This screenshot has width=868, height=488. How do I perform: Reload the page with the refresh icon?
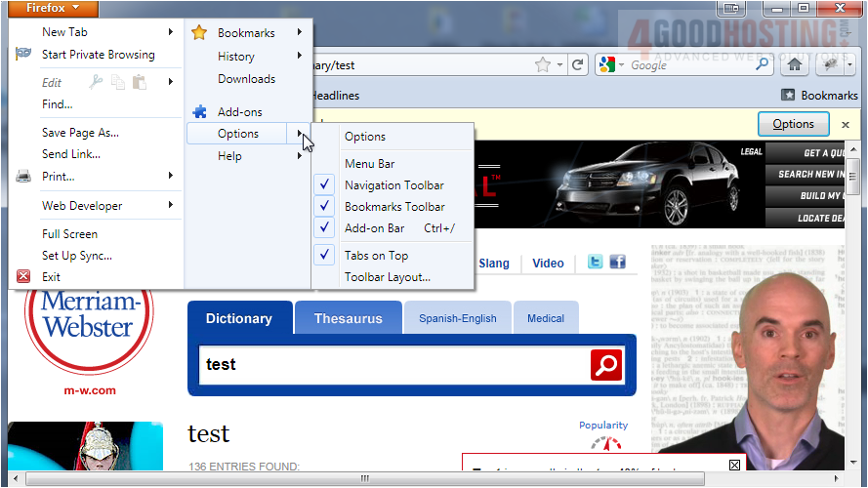[578, 65]
